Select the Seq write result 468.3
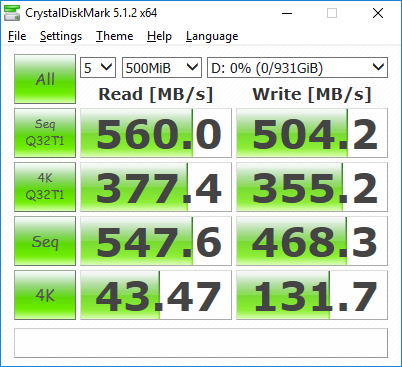 [x=312, y=241]
